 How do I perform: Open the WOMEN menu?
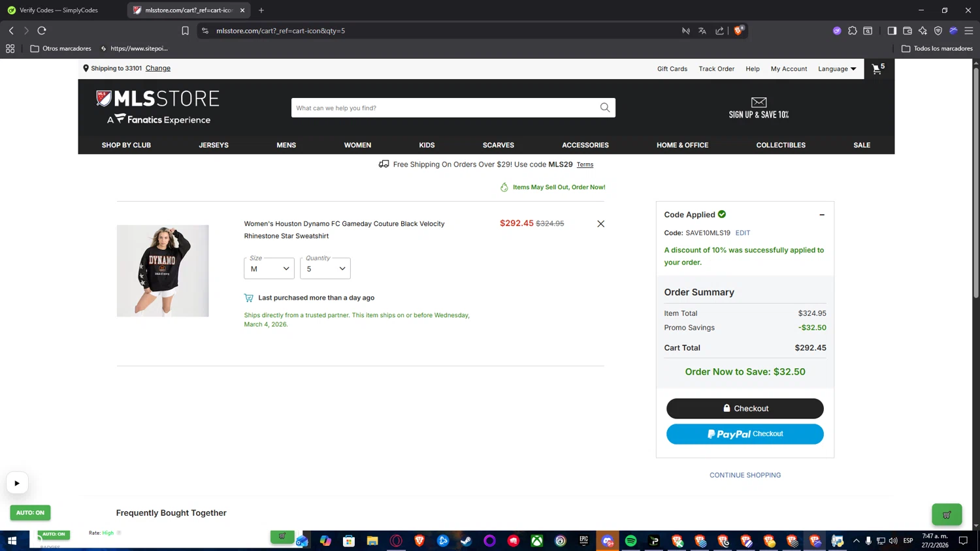[357, 145]
